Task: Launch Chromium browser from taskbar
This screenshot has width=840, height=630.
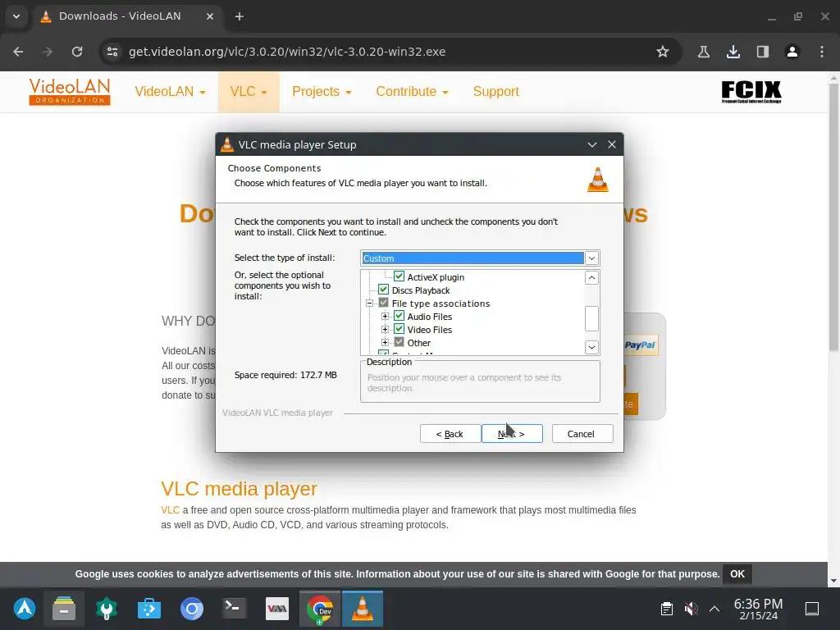Action: [192, 609]
